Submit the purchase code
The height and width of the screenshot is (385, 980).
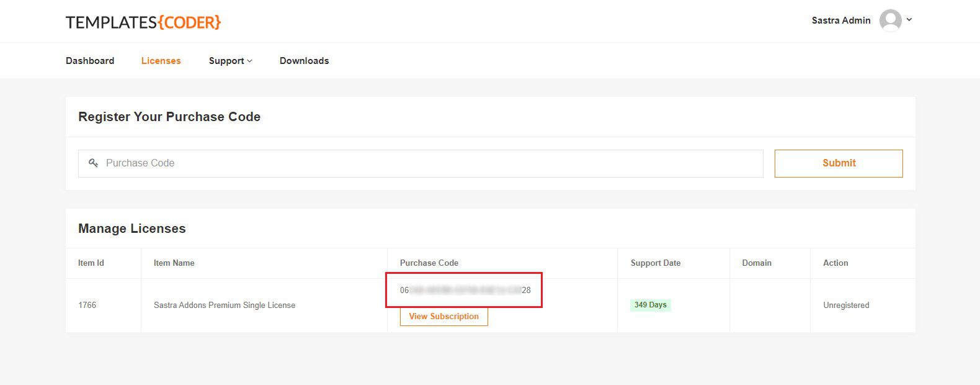(x=839, y=163)
